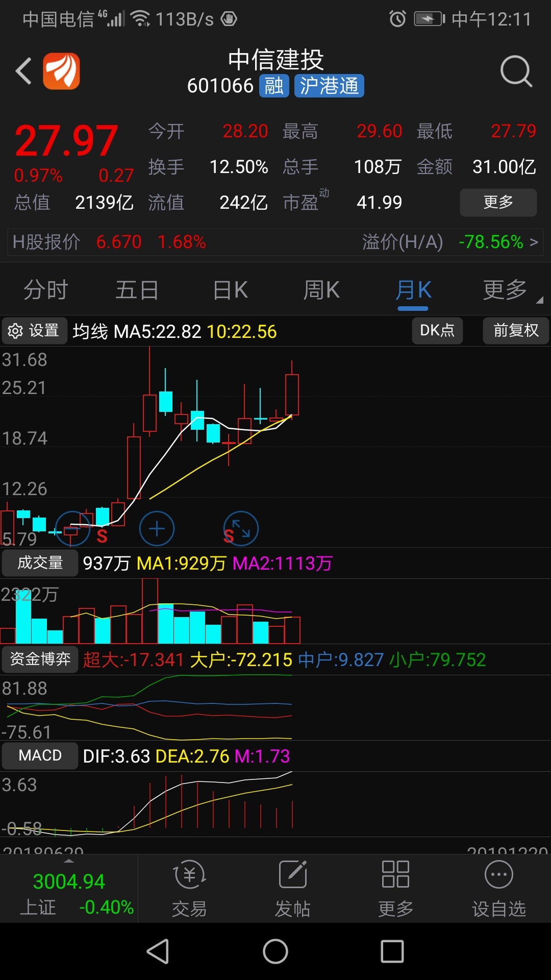Tap 大户:-72.215 fund flow label
The height and width of the screenshot is (980, 551).
(241, 660)
